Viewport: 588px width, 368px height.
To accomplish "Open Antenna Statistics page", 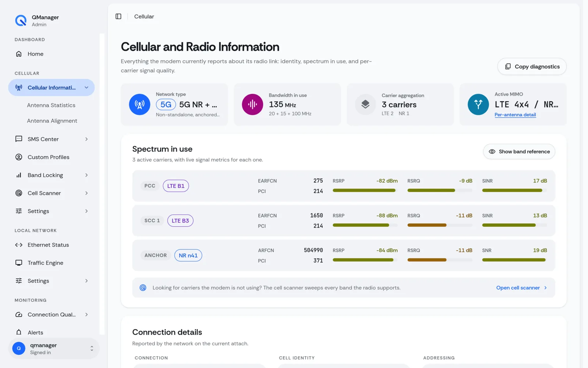I will (x=51, y=105).
